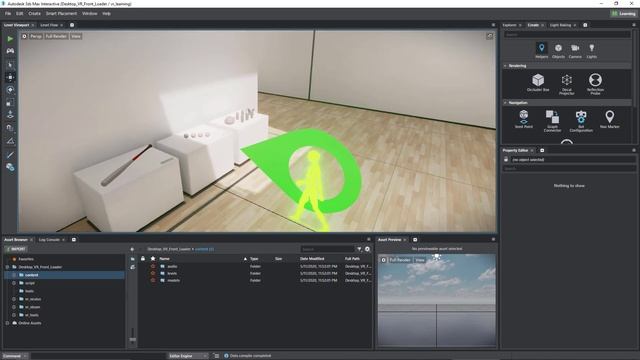Image resolution: width=640 pixels, height=360 pixels.
Task: Open the Create menu
Action: point(34,13)
